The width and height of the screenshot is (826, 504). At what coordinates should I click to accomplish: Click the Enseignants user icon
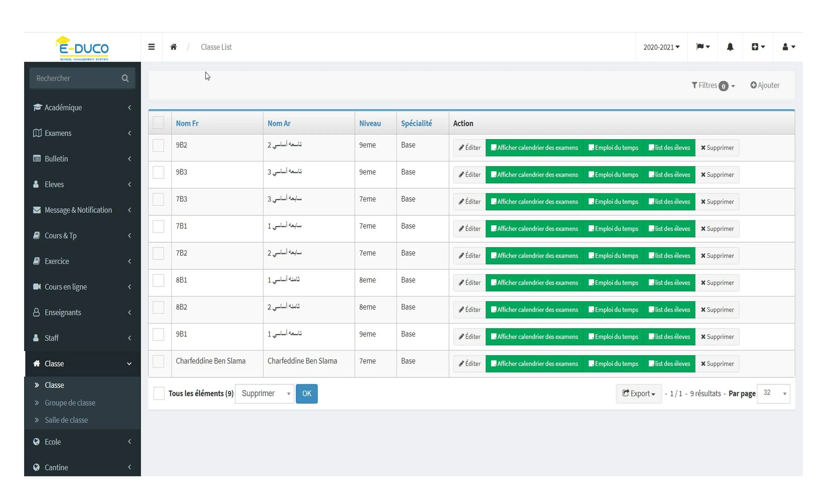click(36, 312)
